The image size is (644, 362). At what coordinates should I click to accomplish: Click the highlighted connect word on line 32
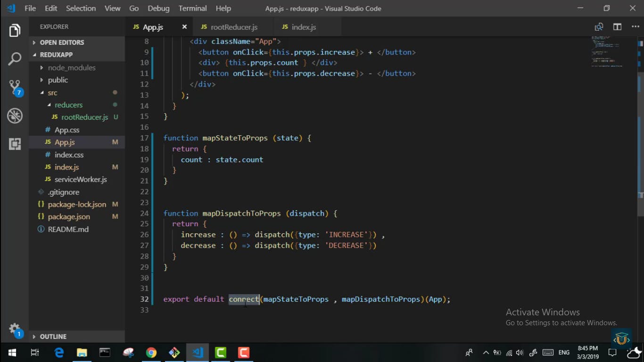[x=244, y=299]
